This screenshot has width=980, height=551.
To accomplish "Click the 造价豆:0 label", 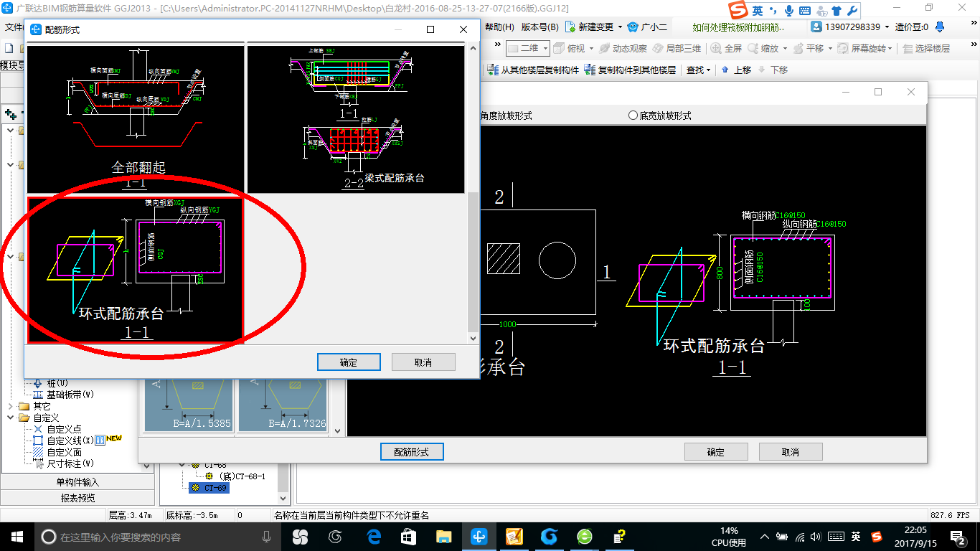I will pyautogui.click(x=911, y=27).
